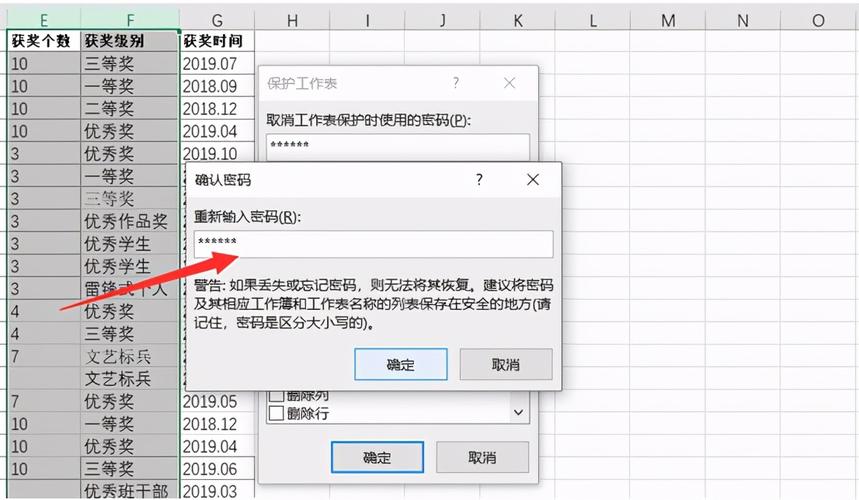Click cell with 2019.10
The height and width of the screenshot is (500, 859).
pyautogui.click(x=217, y=153)
